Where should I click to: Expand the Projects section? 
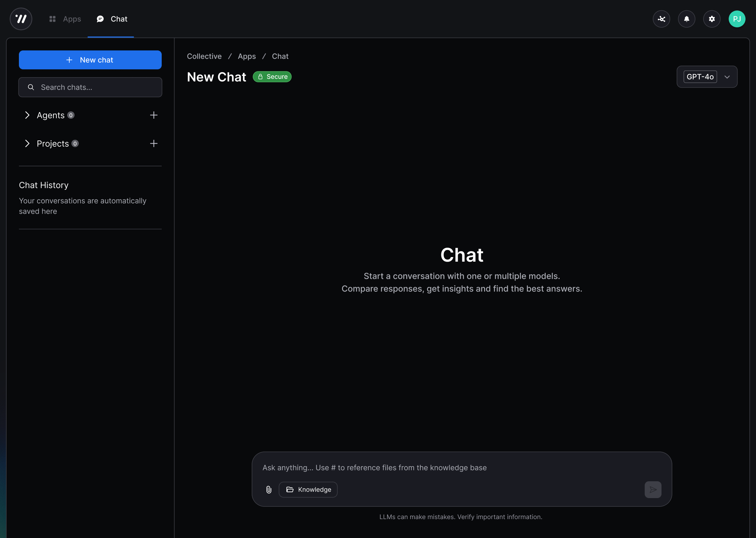[27, 144]
